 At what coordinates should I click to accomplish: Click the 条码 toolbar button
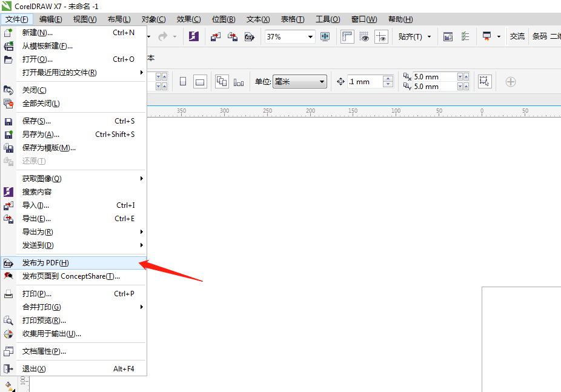(540, 36)
